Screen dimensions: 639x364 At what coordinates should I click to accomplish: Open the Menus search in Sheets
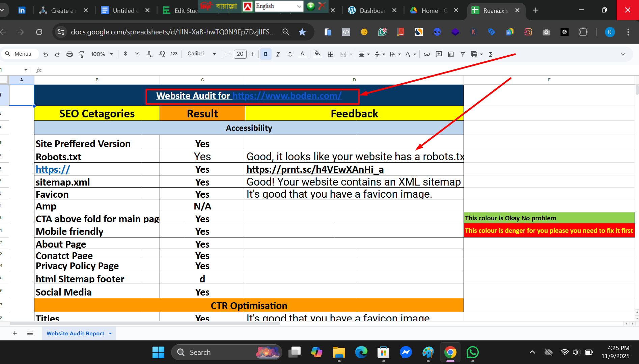pos(20,54)
